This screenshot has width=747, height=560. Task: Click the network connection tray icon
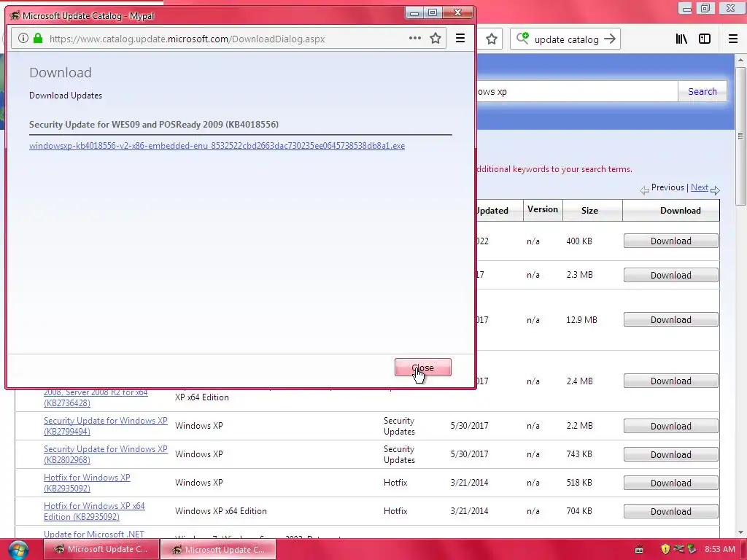click(679, 549)
